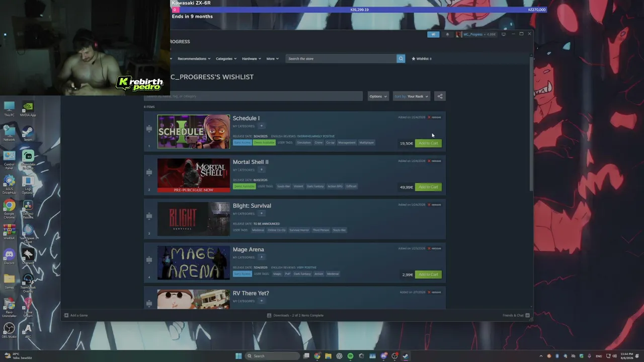
Task: Open Steam notifications bell
Action: 447,34
